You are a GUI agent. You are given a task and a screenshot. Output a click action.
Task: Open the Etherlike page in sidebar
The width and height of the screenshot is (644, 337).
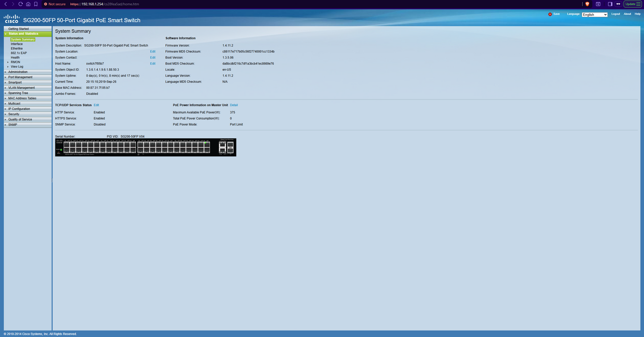click(x=16, y=49)
